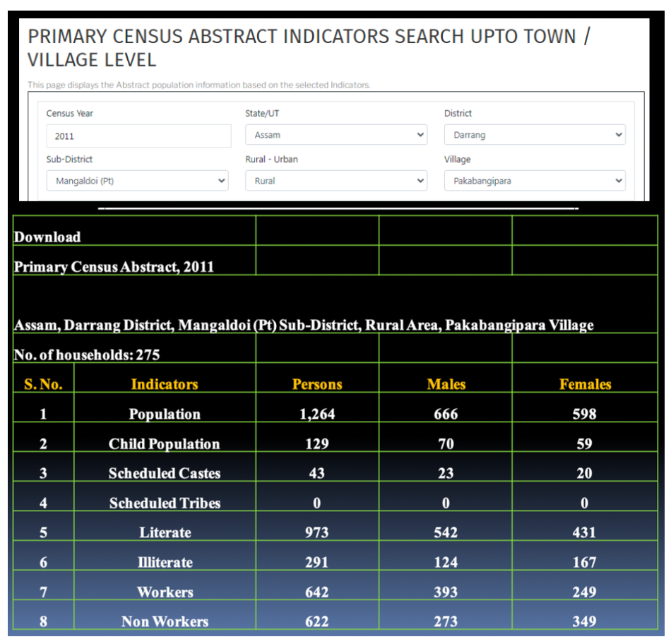
Task: Click the page title 'Primary Census Abstract Indicators Search'
Action: [308, 48]
